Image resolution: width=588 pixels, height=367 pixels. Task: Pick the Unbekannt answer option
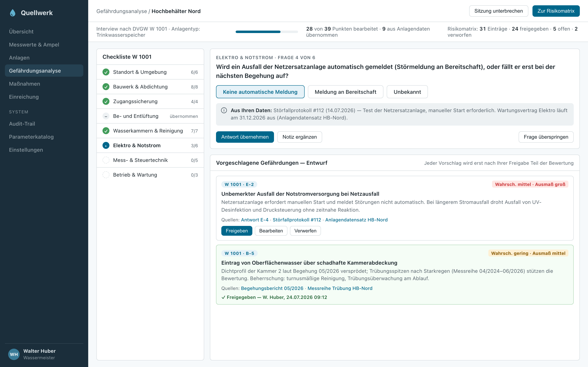point(407,92)
